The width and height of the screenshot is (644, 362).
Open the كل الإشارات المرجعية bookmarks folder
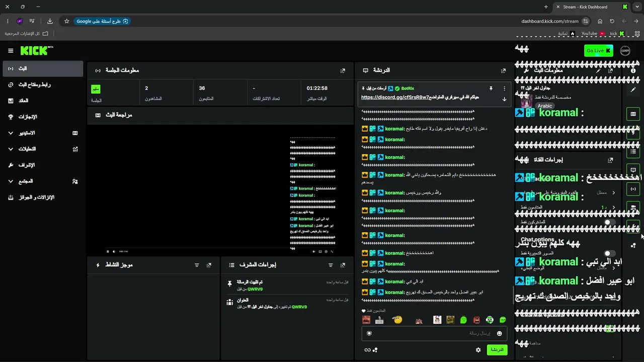(26, 34)
